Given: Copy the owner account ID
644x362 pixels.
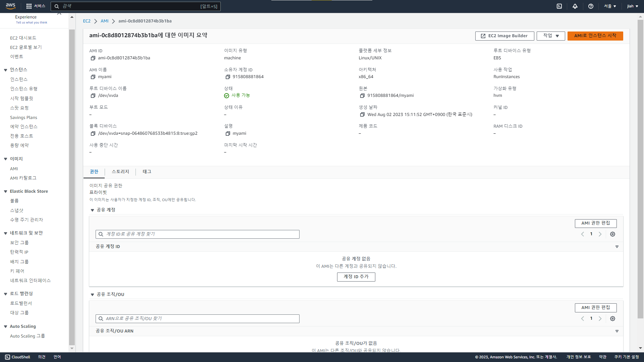Looking at the screenshot, I should click(228, 77).
